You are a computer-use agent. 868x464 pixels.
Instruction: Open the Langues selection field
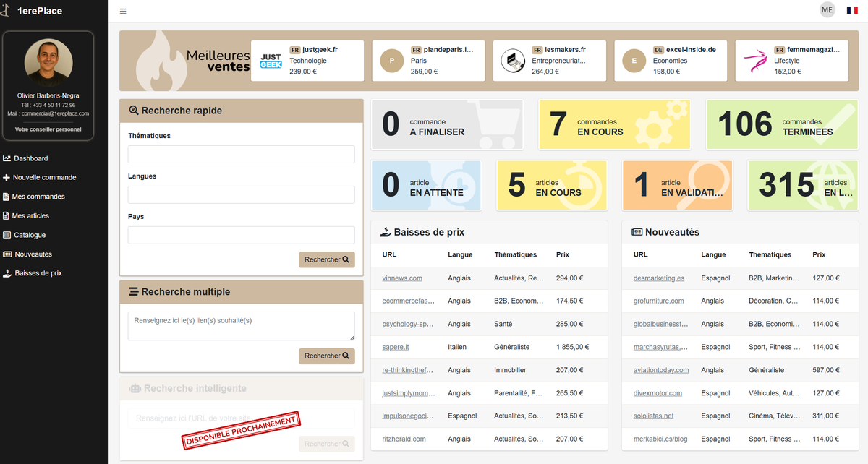tap(242, 194)
